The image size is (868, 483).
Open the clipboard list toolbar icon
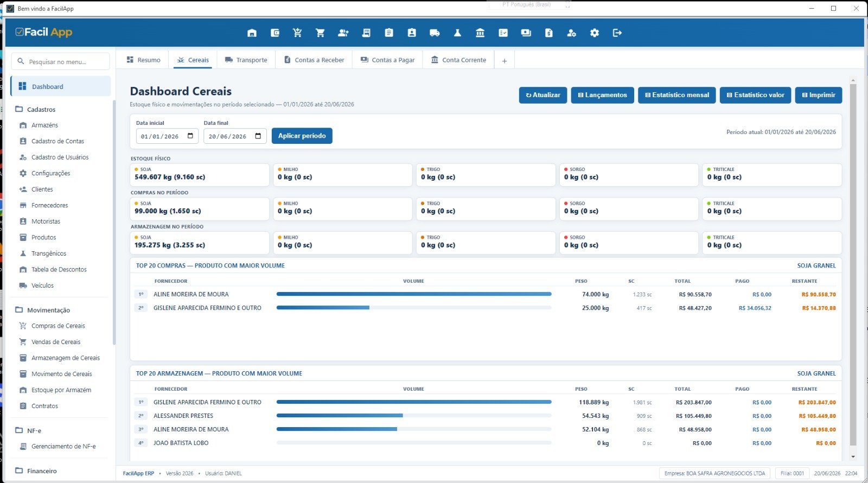point(389,33)
